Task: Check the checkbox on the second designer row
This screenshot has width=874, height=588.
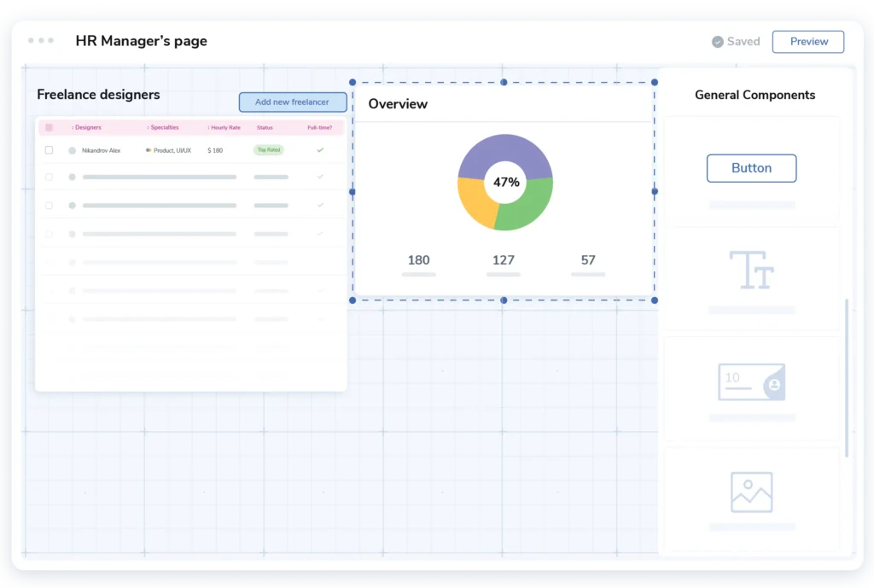Action: pos(49,177)
